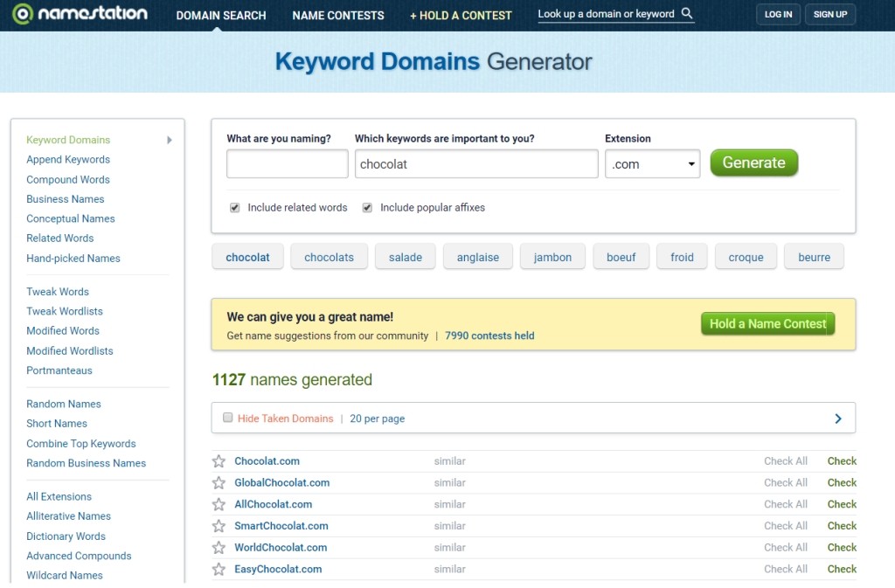Click Check All for AllChocolat.com
This screenshot has height=588, width=895.
click(786, 504)
